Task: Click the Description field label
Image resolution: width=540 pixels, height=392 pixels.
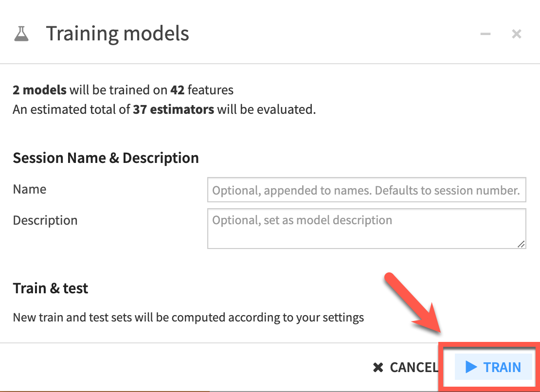Action: [45, 220]
